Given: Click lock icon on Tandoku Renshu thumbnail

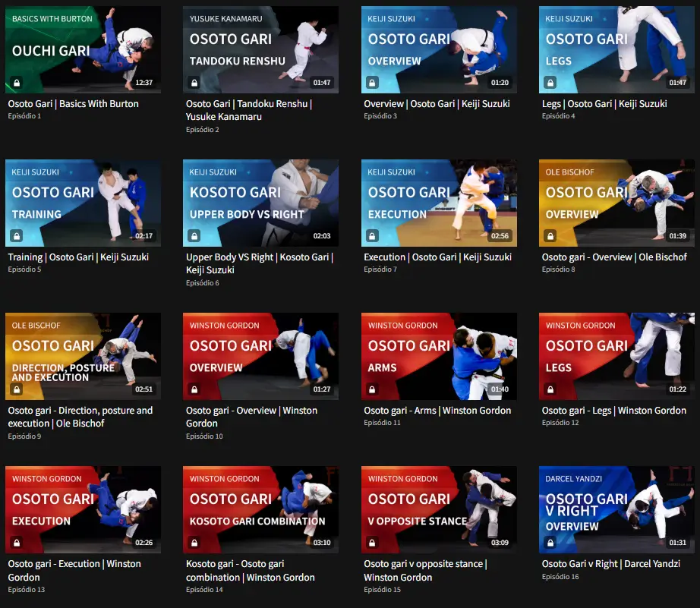Looking at the screenshot, I should (x=194, y=83).
